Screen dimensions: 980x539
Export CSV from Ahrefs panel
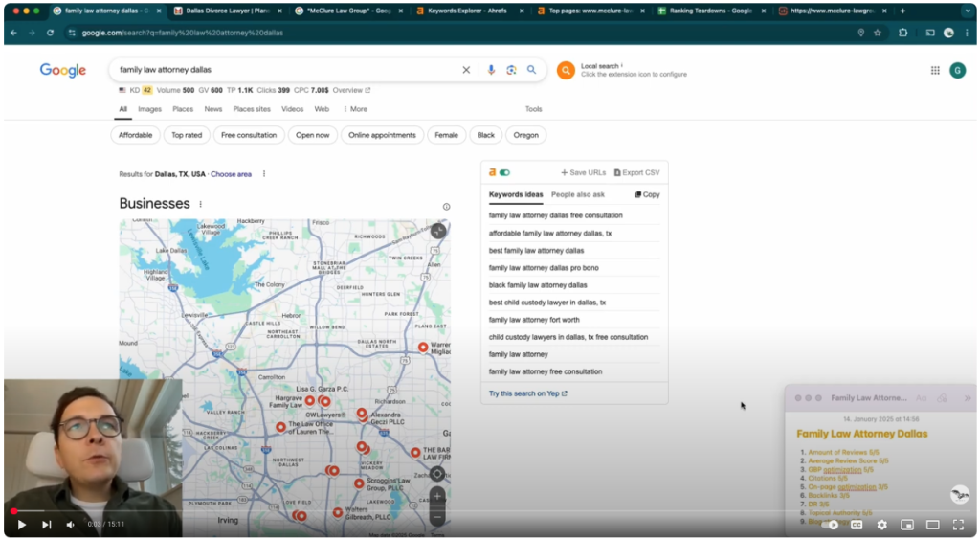point(636,172)
